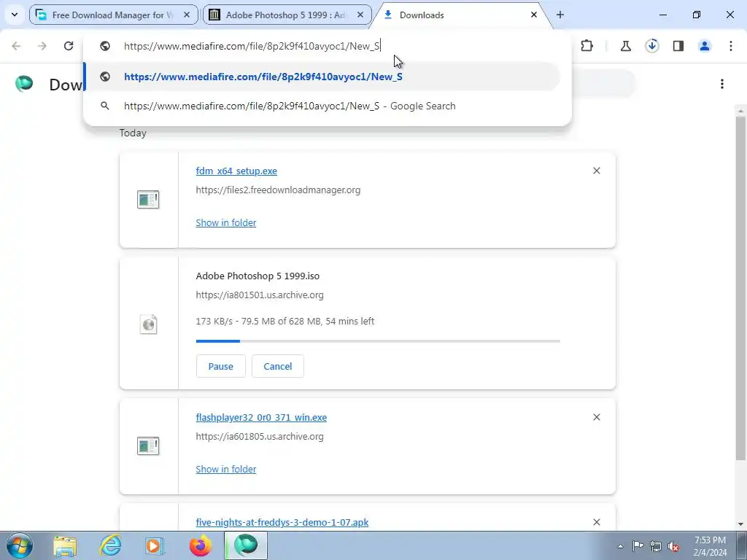Remove fdm_x64_setup.exe from the list
This screenshot has width=747, height=560.
(597, 171)
